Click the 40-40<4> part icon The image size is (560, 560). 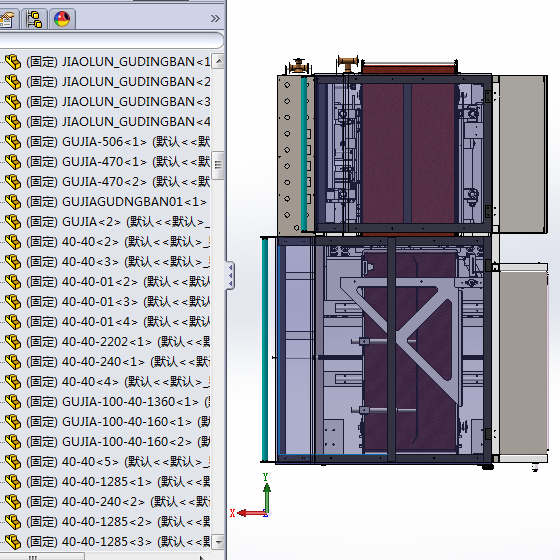13,382
